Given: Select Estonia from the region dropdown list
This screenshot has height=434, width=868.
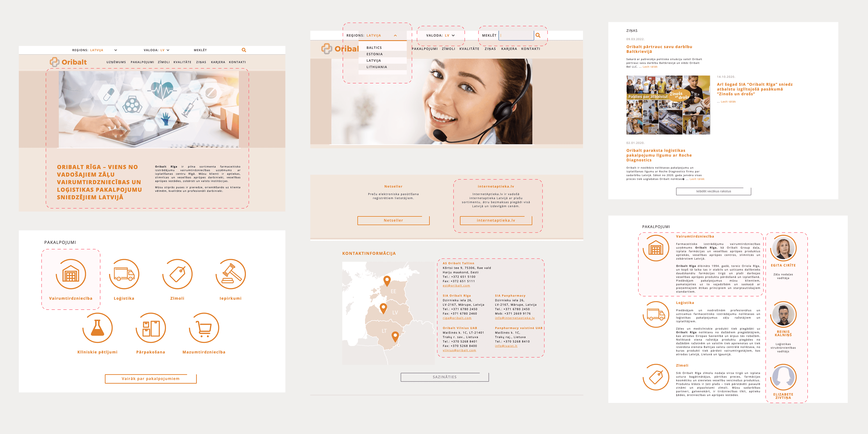Looking at the screenshot, I should [374, 54].
